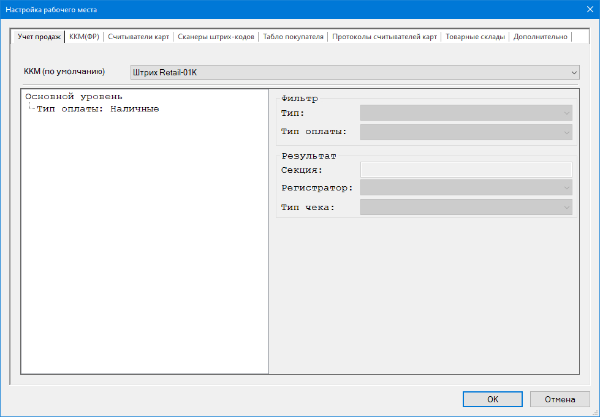Go to Сканеры штрих-кодов tab
The width and height of the screenshot is (600, 417).
point(215,37)
